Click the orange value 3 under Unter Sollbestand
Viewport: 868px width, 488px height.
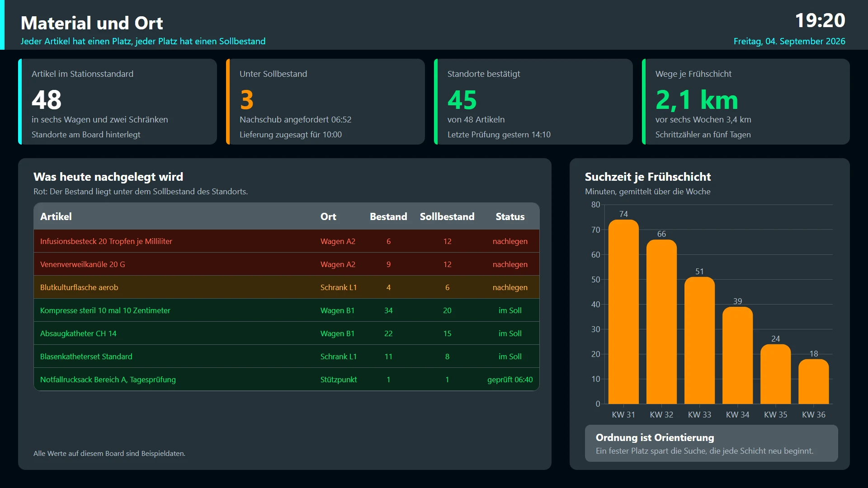click(x=247, y=99)
